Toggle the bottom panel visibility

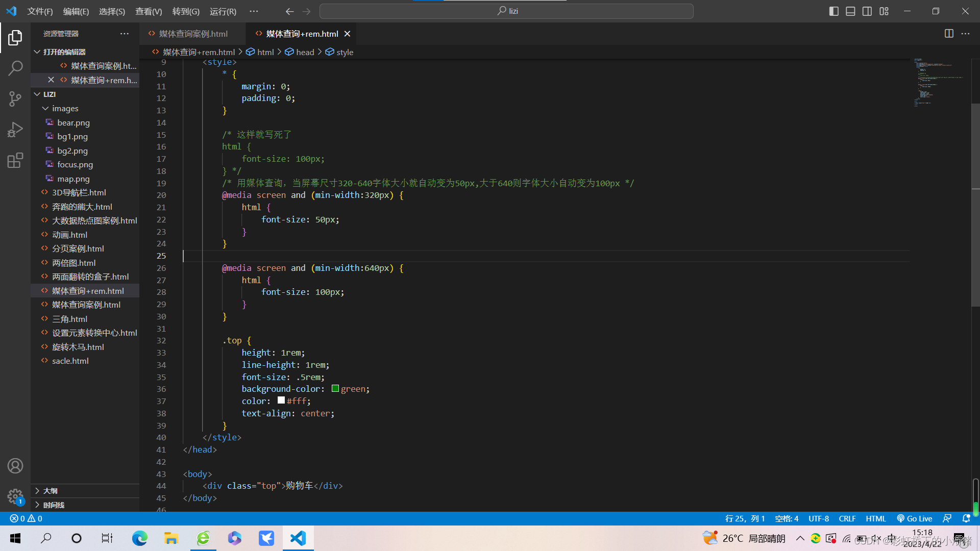850,11
